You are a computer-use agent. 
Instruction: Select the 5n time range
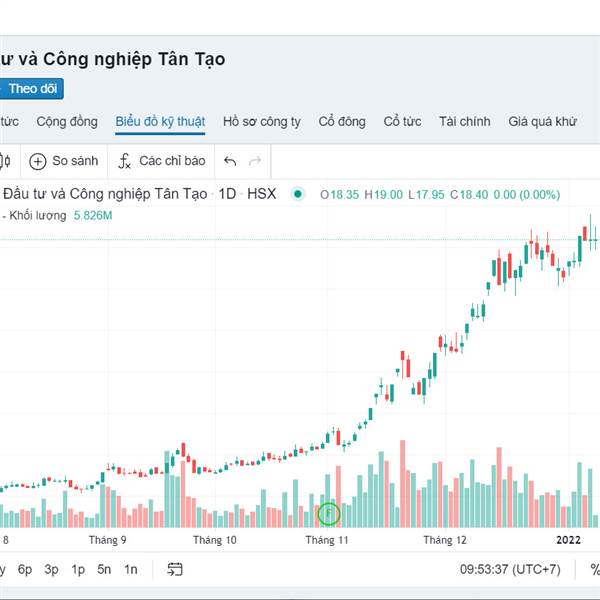[x=104, y=569]
